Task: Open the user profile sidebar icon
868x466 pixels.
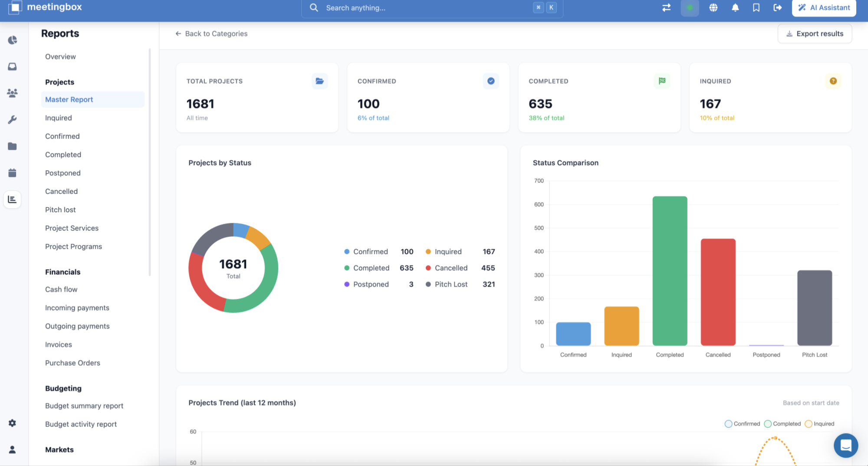Action: pyautogui.click(x=13, y=450)
